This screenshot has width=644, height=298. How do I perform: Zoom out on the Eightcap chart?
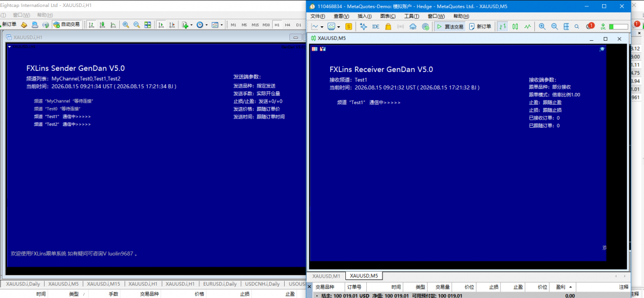(x=136, y=25)
